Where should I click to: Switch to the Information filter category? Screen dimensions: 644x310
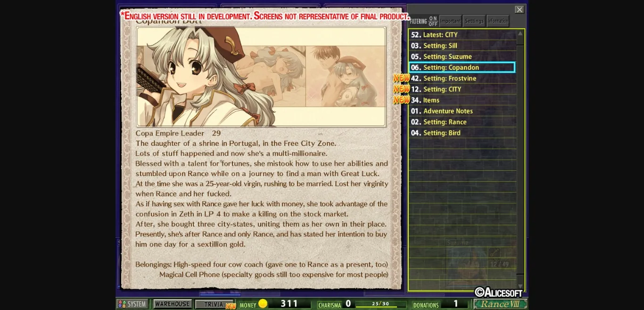point(498,21)
